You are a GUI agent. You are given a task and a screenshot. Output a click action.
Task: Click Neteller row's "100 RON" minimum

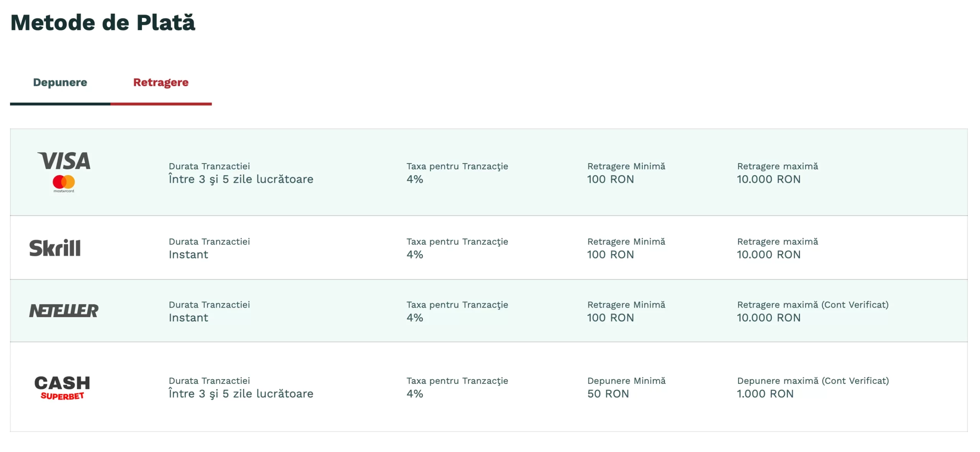pyautogui.click(x=611, y=318)
